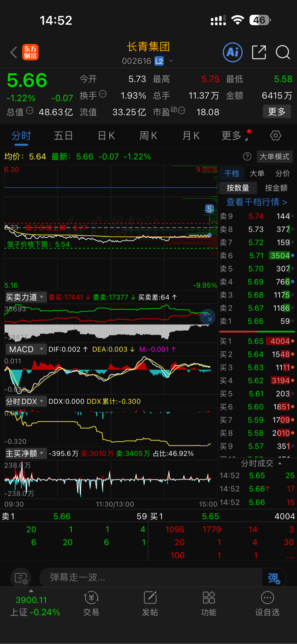Tap the S signal marker on chart
The width and height of the screenshot is (297, 644).
[x=209, y=209]
